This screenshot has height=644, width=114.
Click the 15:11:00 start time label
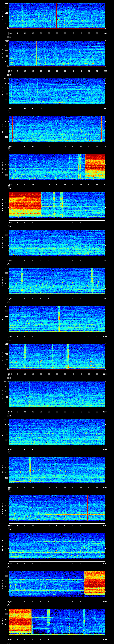pyautogui.click(x=9, y=412)
